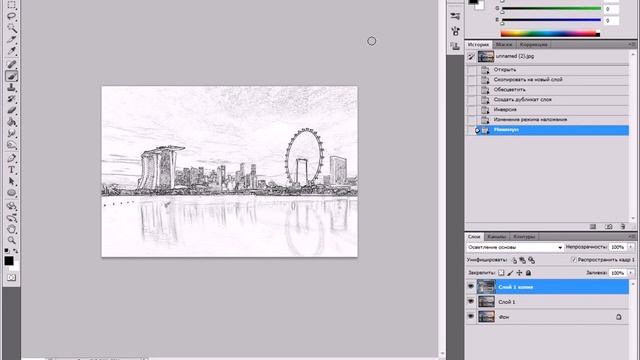The height and width of the screenshot is (360, 640).
Task: Click lock image pixels brush icon
Action: coord(510,273)
